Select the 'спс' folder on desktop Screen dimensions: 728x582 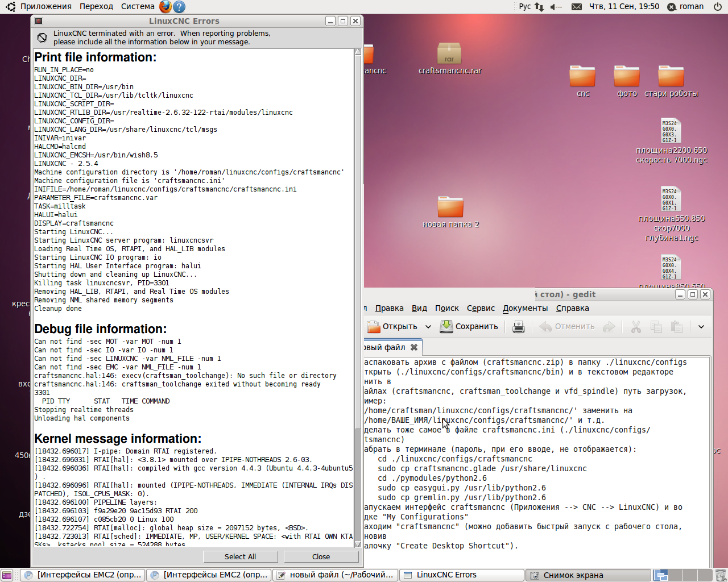[x=582, y=81]
